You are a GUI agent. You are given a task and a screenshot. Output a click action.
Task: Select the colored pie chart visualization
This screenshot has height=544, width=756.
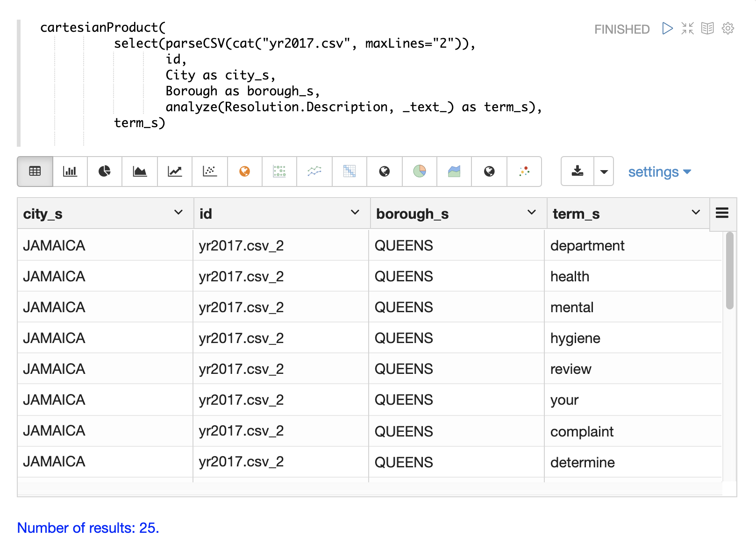tap(420, 172)
